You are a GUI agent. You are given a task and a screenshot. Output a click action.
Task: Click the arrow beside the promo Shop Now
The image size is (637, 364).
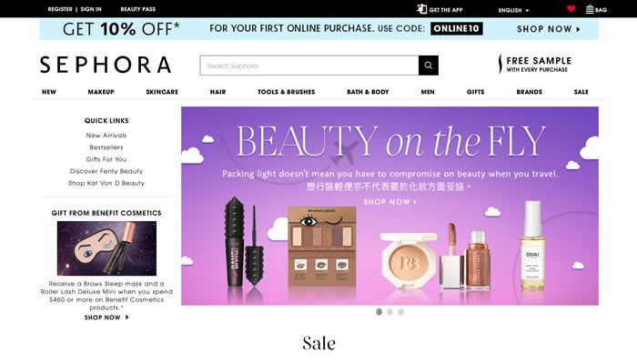[x=578, y=29]
